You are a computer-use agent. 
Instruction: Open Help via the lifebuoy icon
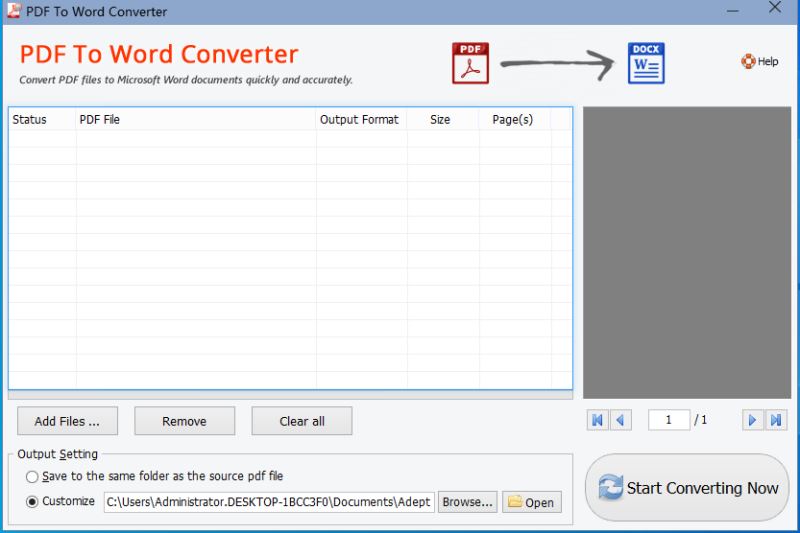[748, 61]
